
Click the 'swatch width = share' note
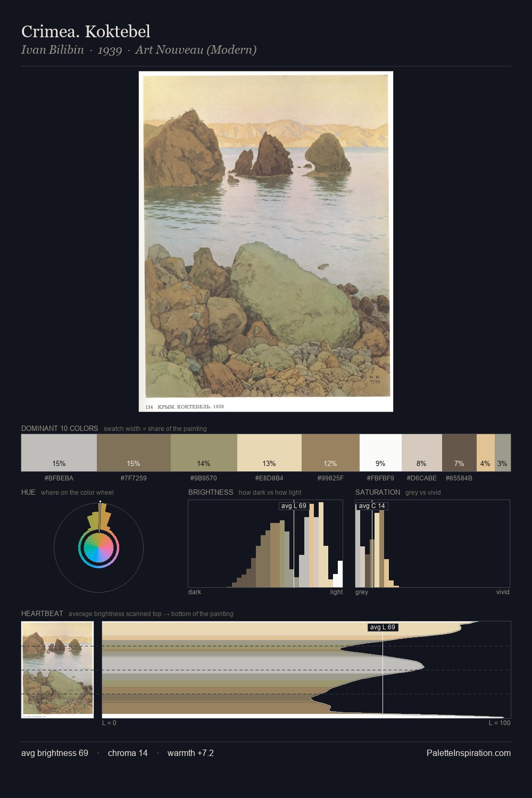(x=155, y=429)
